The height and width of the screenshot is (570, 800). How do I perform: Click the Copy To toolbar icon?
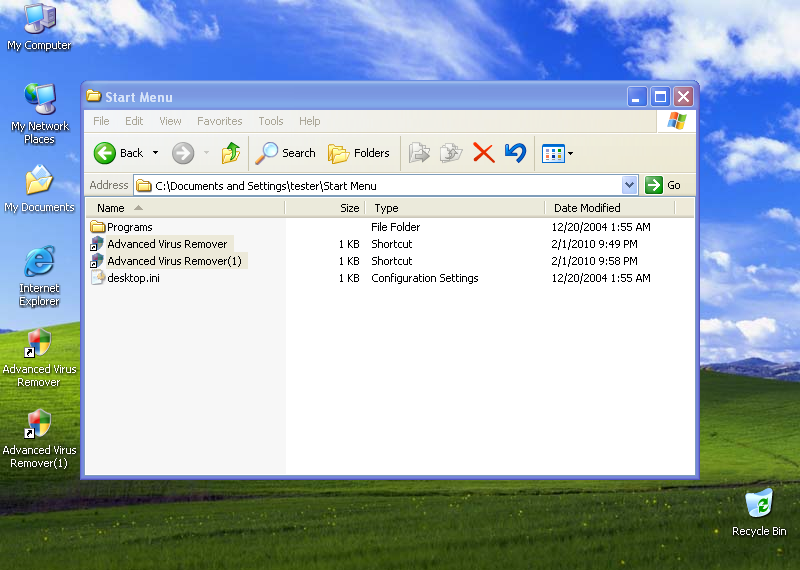(x=451, y=153)
